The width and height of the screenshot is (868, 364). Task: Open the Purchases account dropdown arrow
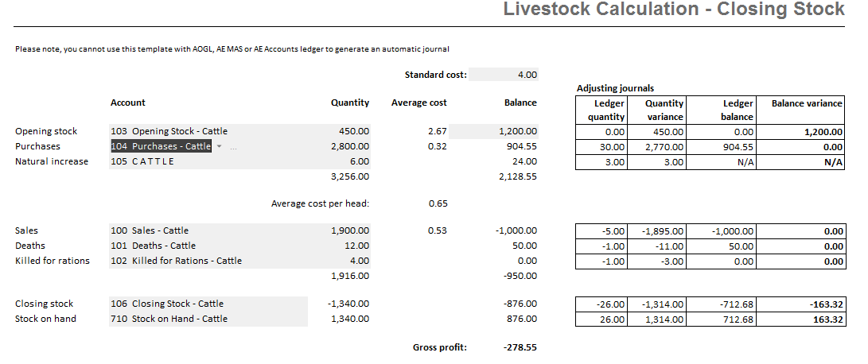(x=219, y=146)
